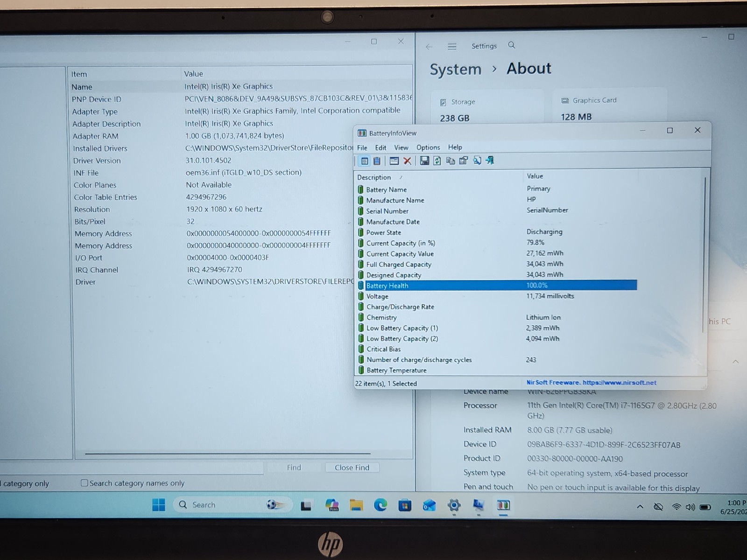Image resolution: width=747 pixels, height=560 pixels.
Task: Select the Manufacture Name row
Action: click(496, 200)
